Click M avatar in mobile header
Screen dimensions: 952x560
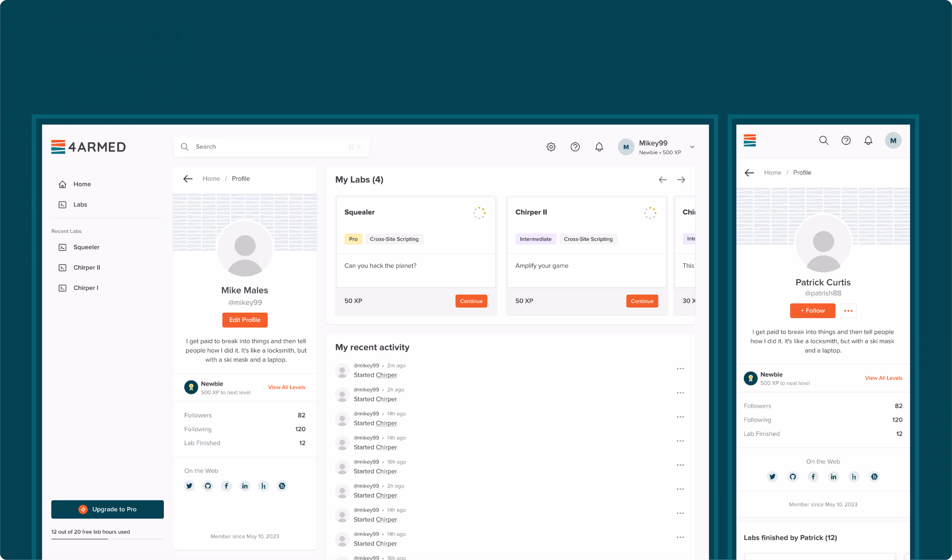click(x=893, y=141)
